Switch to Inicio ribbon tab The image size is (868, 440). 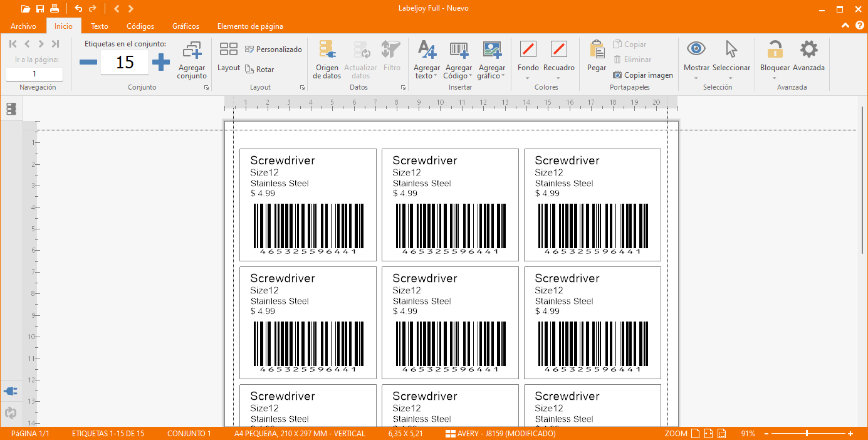(63, 26)
